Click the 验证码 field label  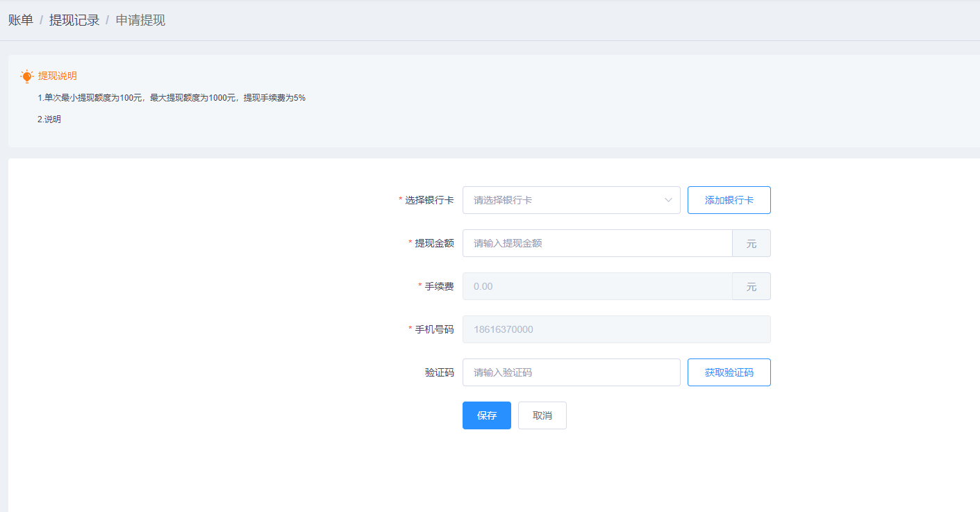(x=439, y=372)
